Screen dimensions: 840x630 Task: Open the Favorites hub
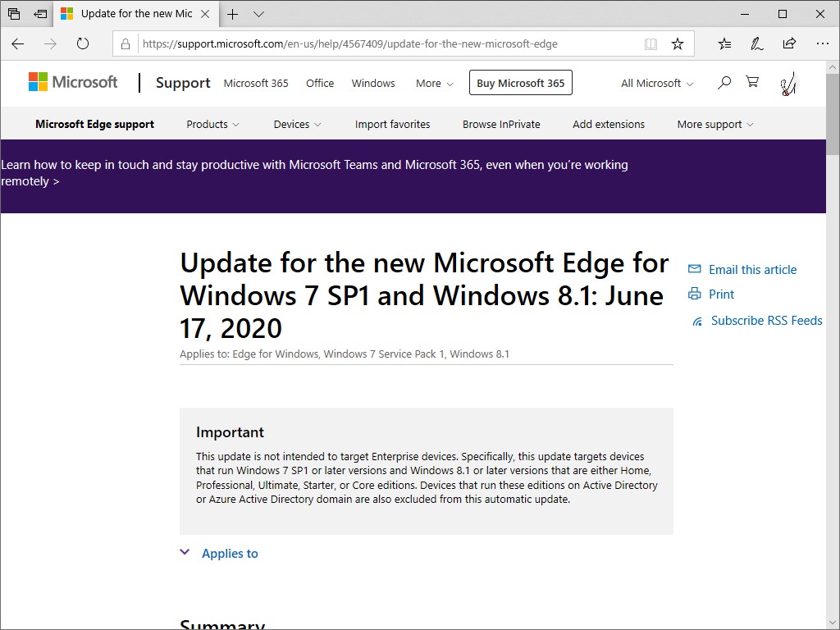(x=724, y=43)
